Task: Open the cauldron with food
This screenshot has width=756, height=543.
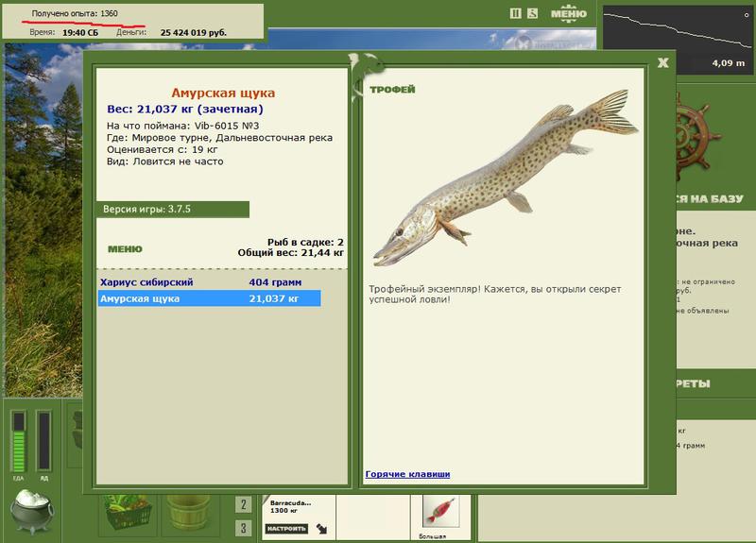Action: point(31,512)
